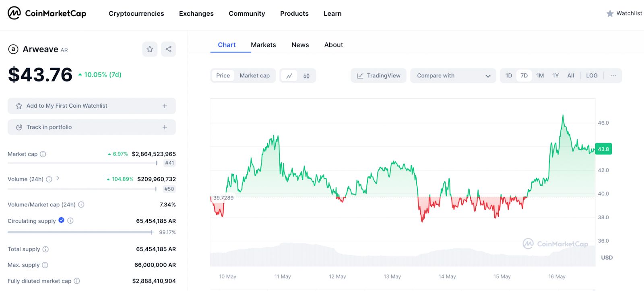Toggle chart to Market cap

[x=255, y=76]
